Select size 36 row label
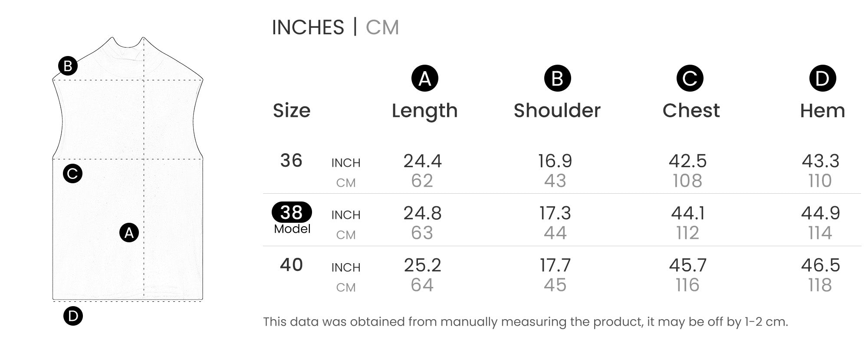Viewport: 868px width, 350px height. [x=291, y=161]
